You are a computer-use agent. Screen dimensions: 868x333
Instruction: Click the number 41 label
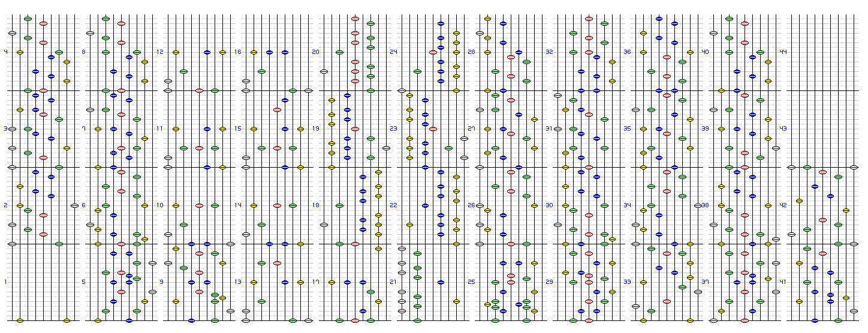pyautogui.click(x=783, y=282)
